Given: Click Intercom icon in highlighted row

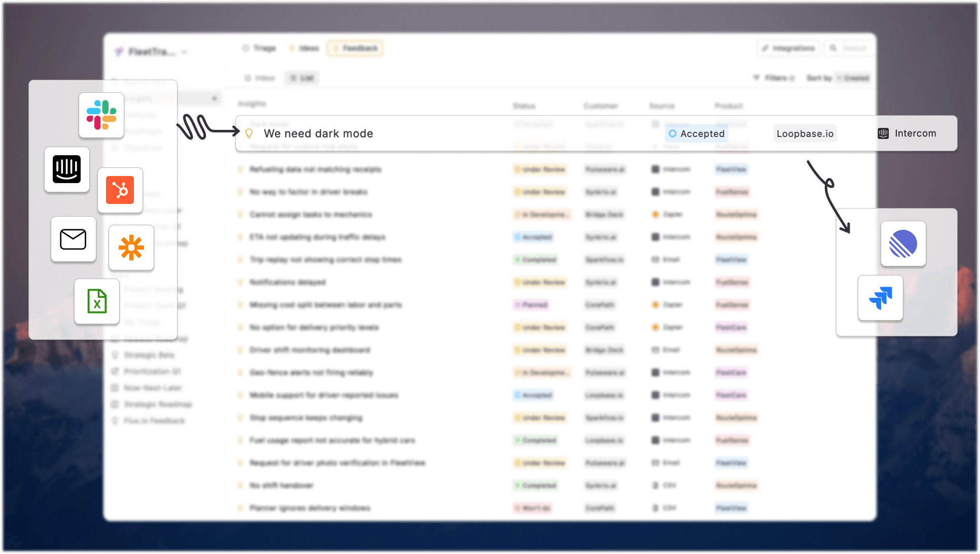Looking at the screenshot, I should pos(883,133).
